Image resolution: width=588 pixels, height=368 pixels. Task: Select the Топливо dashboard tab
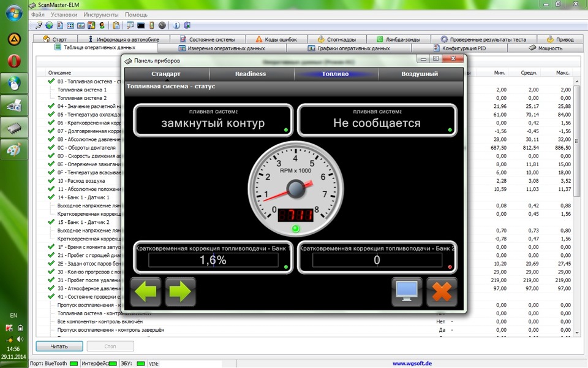pyautogui.click(x=336, y=74)
